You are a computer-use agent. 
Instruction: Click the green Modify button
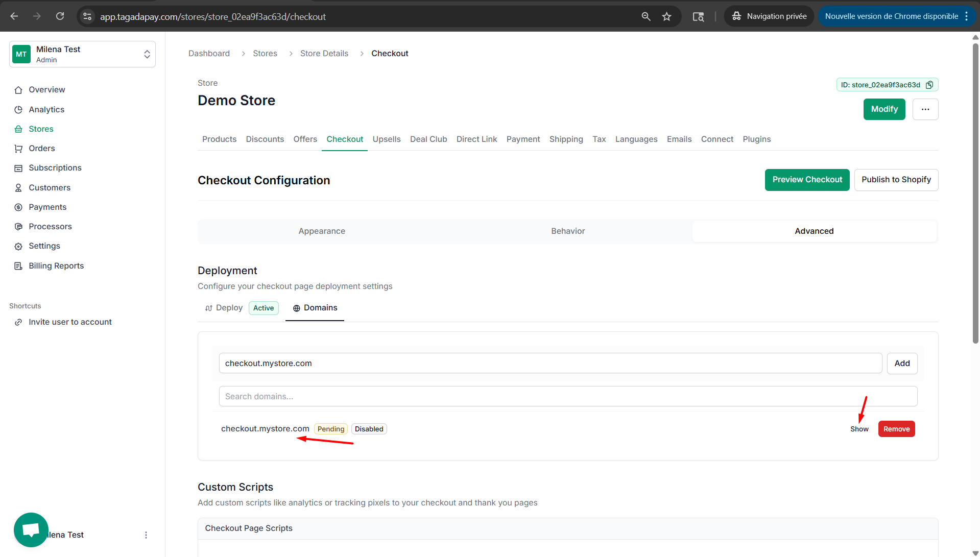884,109
